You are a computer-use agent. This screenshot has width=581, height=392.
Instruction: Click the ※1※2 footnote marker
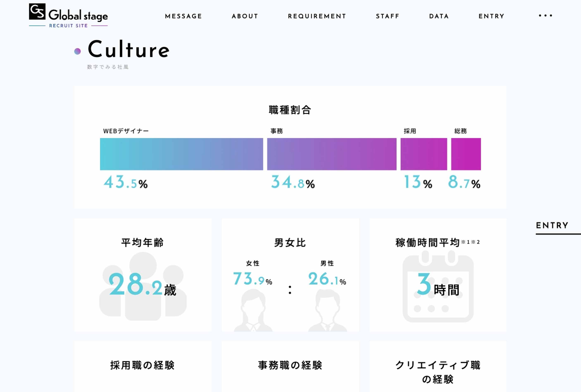click(x=470, y=242)
